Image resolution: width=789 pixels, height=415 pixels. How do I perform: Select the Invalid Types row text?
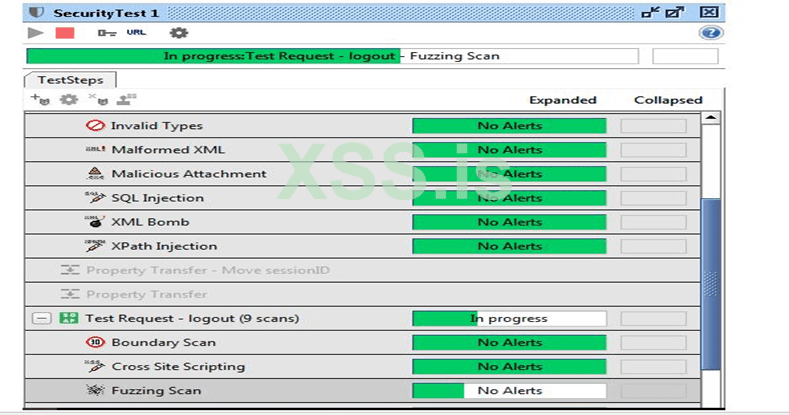tap(156, 126)
